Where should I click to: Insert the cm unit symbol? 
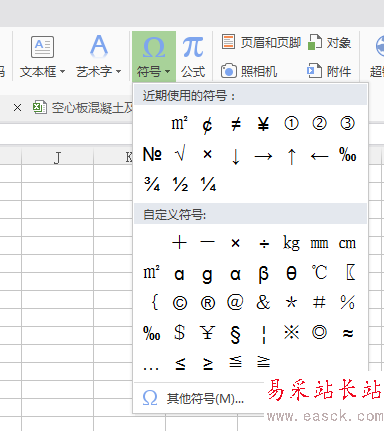pos(347,244)
